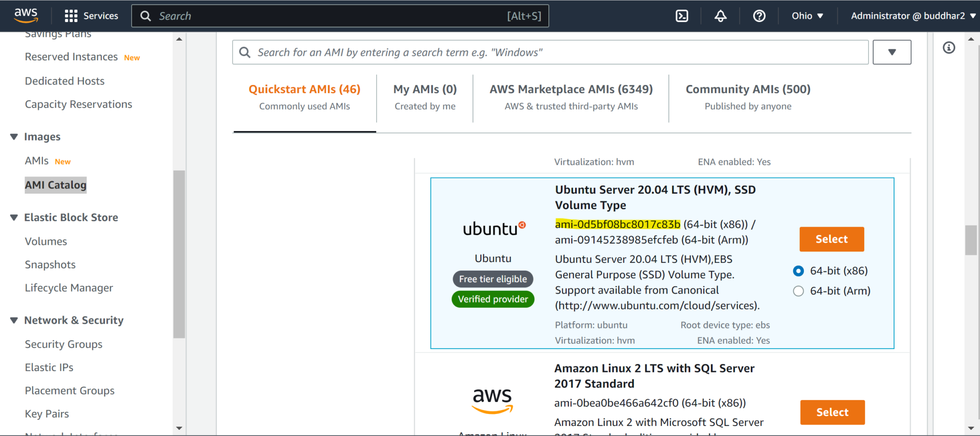Open the help question mark menu
The image size is (980, 436).
click(758, 15)
